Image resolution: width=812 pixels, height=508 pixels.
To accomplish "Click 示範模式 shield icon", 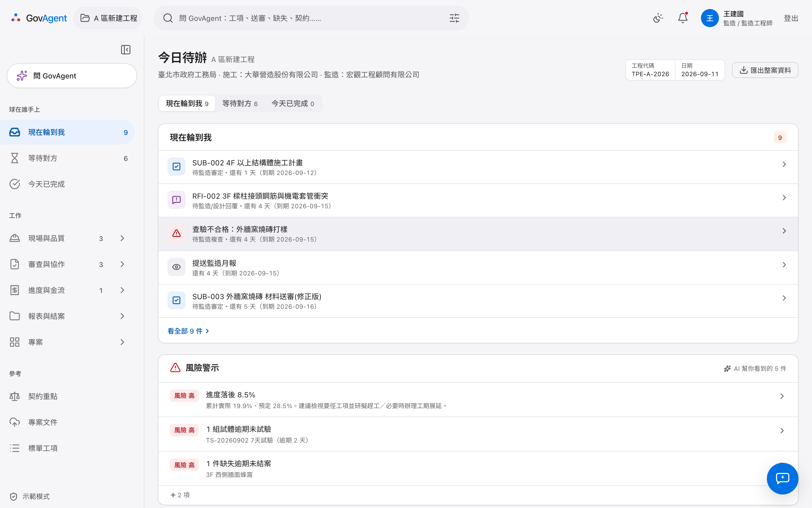I will click(x=14, y=497).
